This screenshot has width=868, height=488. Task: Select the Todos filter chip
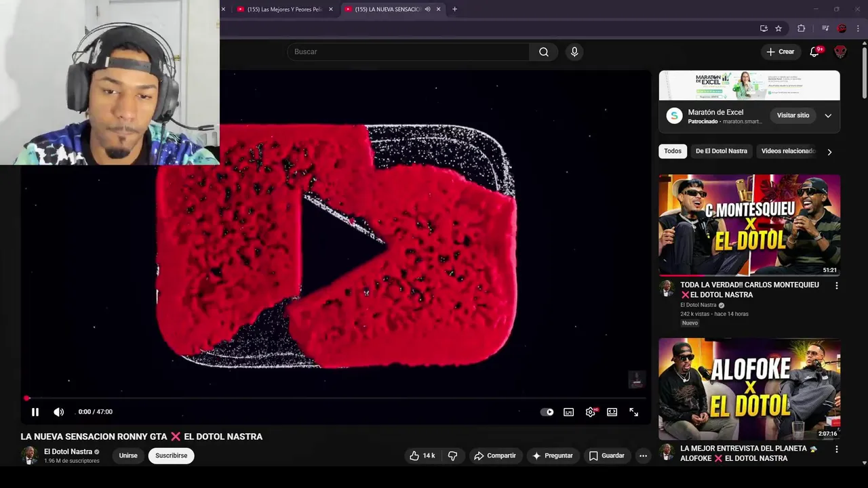click(x=673, y=151)
